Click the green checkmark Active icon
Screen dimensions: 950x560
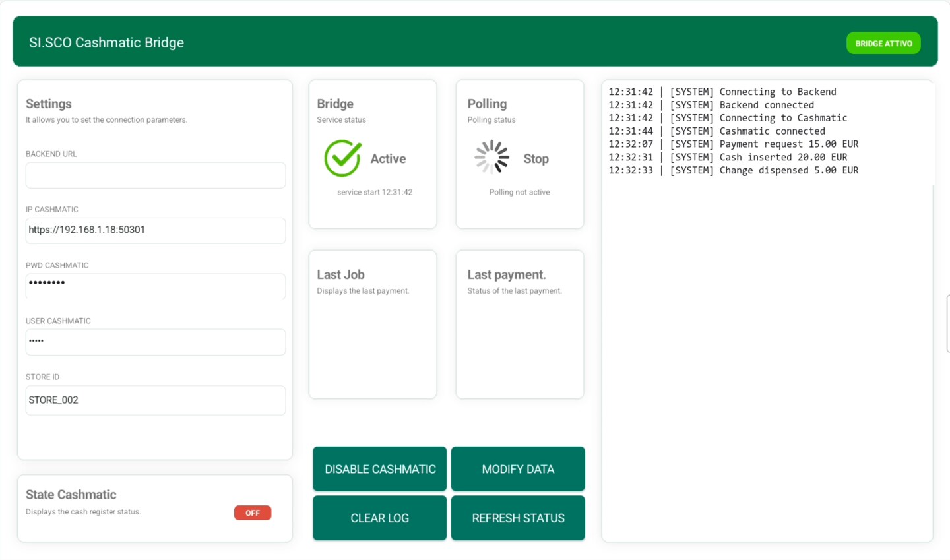pos(342,158)
